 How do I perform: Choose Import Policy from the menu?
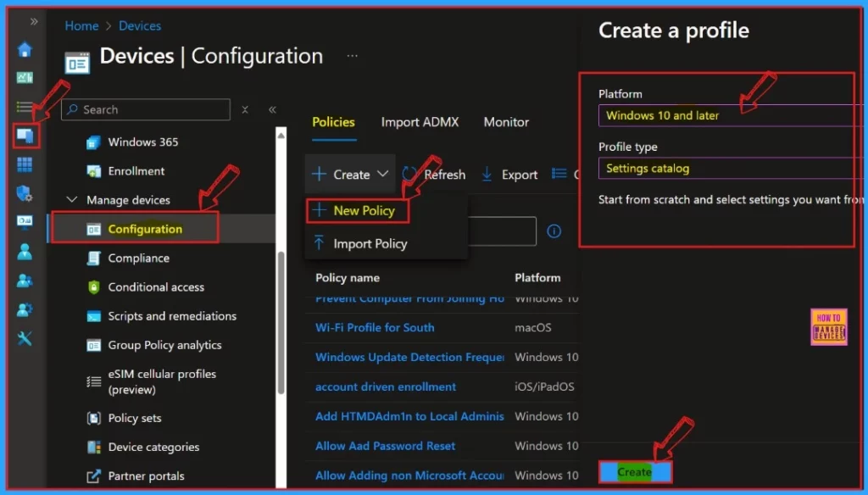361,243
